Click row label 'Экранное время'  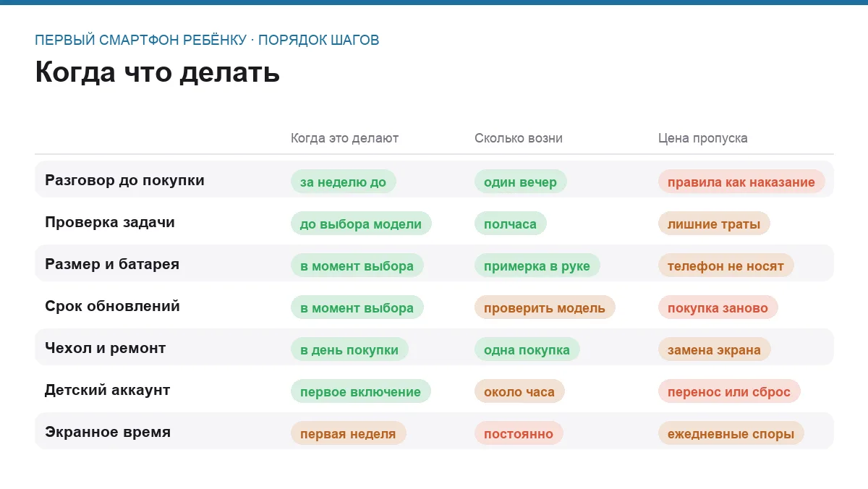tap(108, 432)
